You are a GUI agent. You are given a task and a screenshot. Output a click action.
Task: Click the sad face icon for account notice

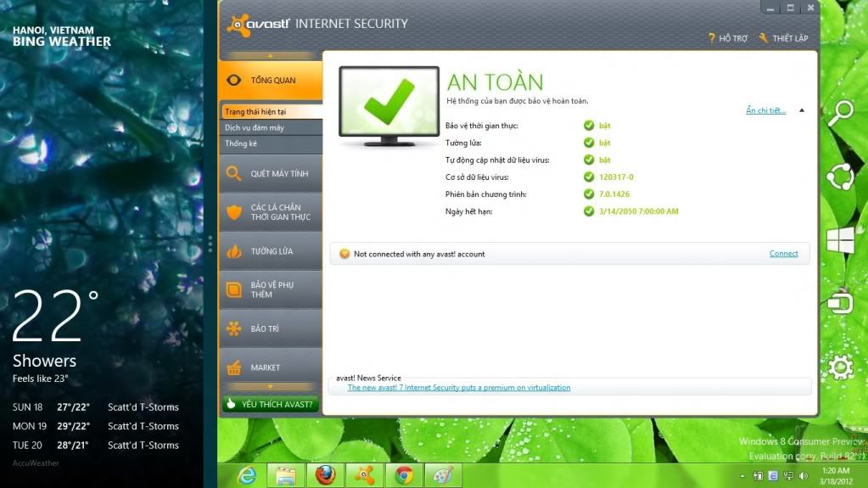click(x=344, y=254)
